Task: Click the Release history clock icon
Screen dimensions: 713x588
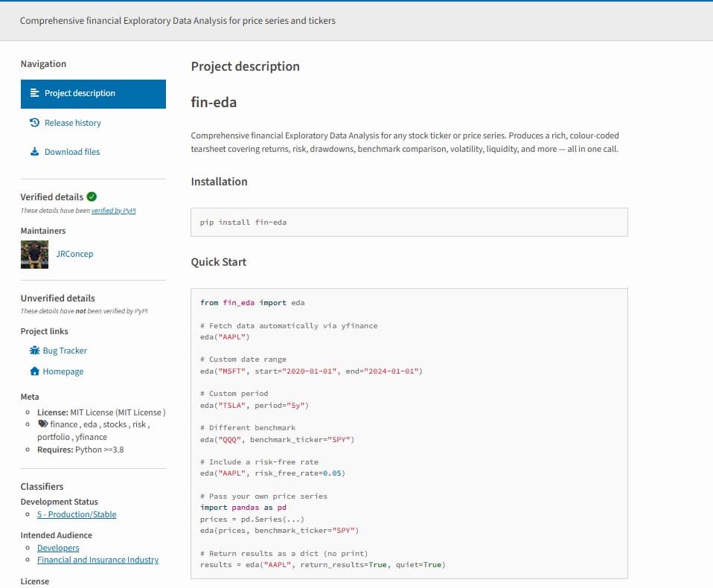Action: click(x=34, y=123)
